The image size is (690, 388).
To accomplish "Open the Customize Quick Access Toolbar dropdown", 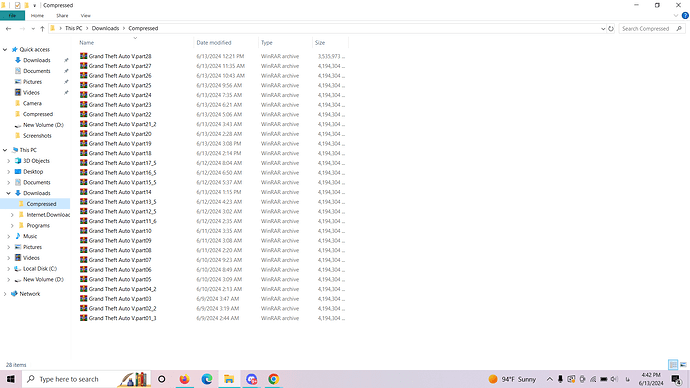I will [x=34, y=5].
